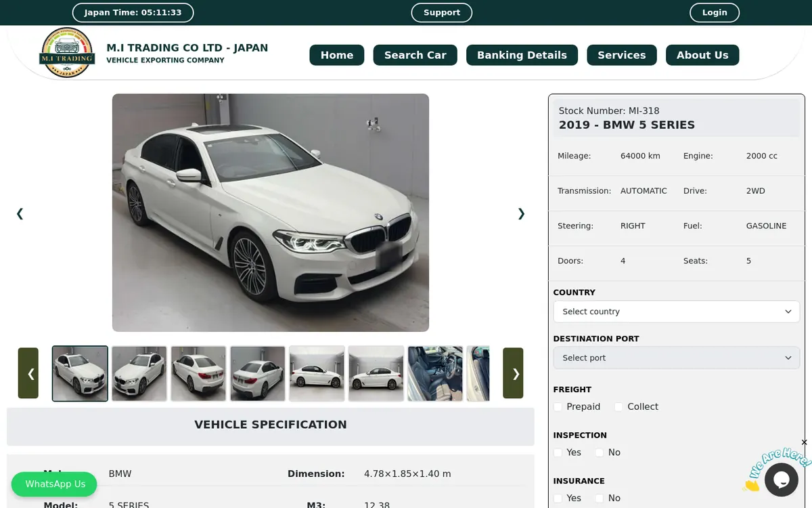Screen dimensions: 812x508
Task: Open the Select port dropdown
Action: [677, 358]
